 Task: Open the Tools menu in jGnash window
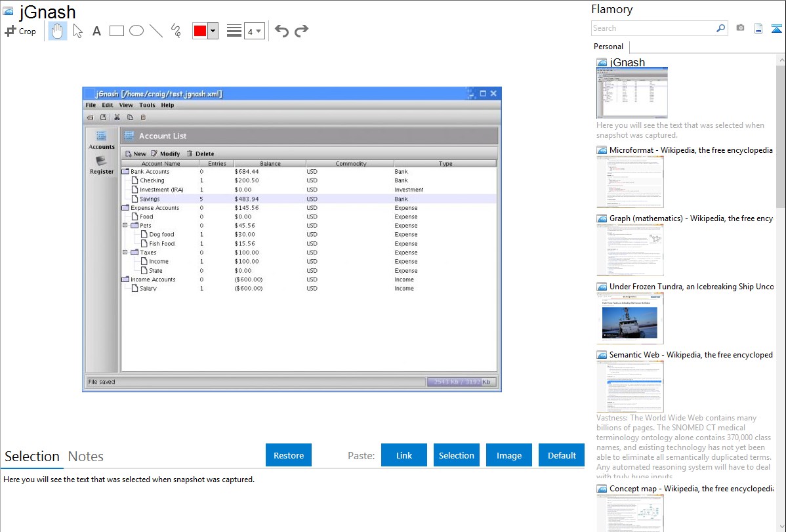click(147, 106)
